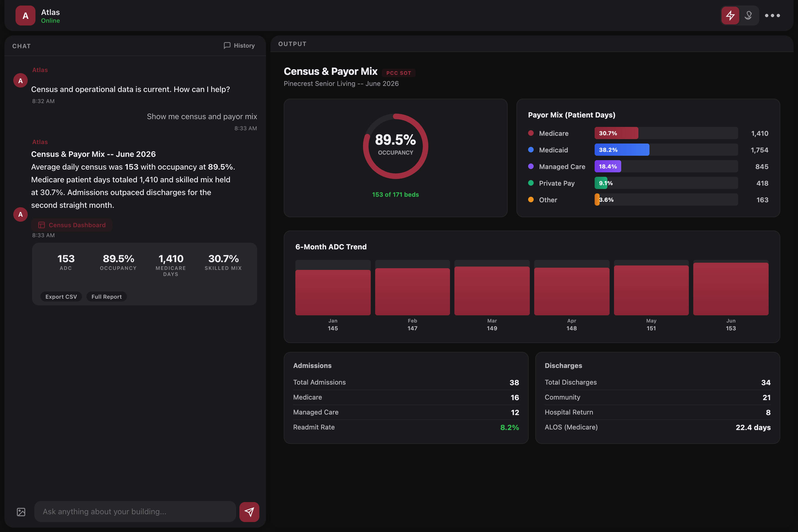The height and width of the screenshot is (532, 798).
Task: Click the Total Discharges row
Action: coord(658,382)
